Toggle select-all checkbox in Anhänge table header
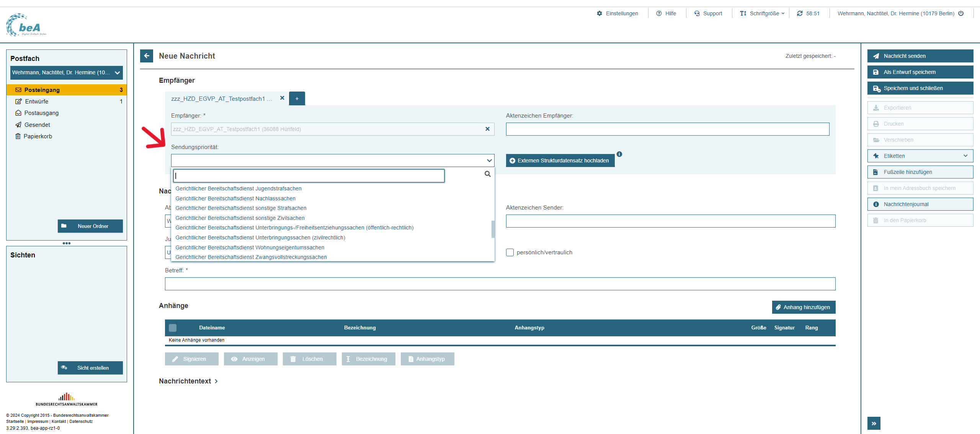The width and height of the screenshot is (980, 434). click(x=173, y=328)
